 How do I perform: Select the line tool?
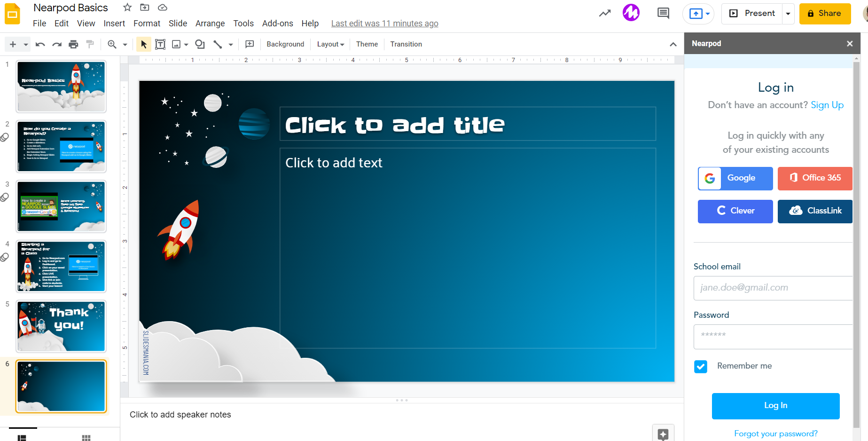click(x=218, y=44)
